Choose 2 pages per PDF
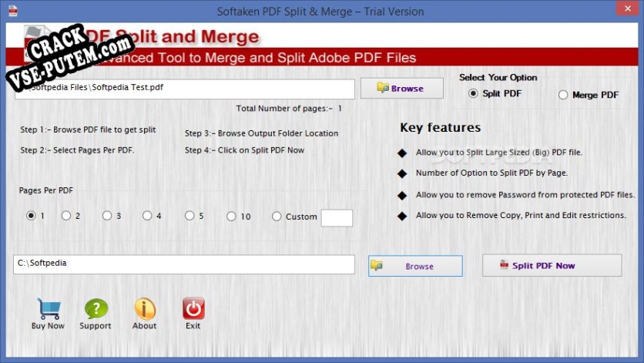Image resolution: width=644 pixels, height=363 pixels. (66, 216)
